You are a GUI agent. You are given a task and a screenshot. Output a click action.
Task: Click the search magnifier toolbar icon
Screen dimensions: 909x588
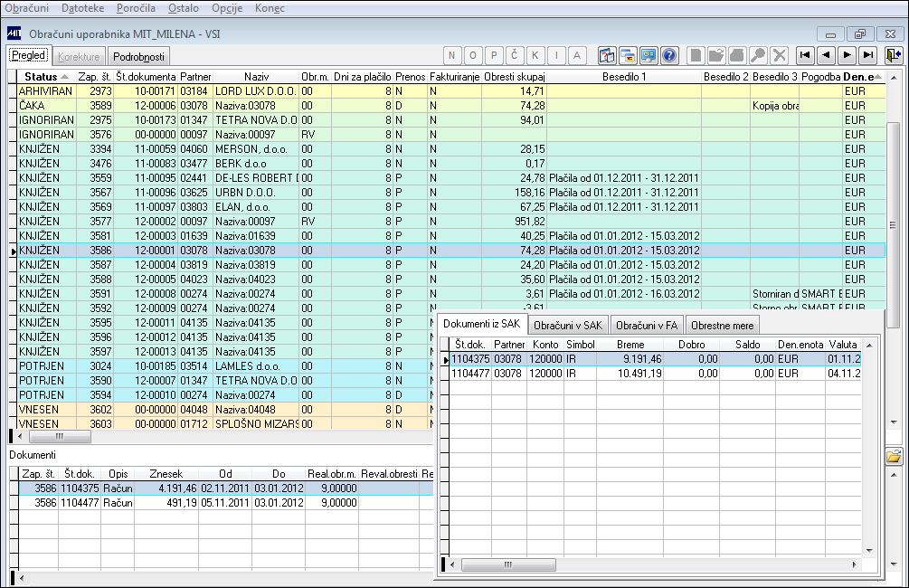[758, 56]
